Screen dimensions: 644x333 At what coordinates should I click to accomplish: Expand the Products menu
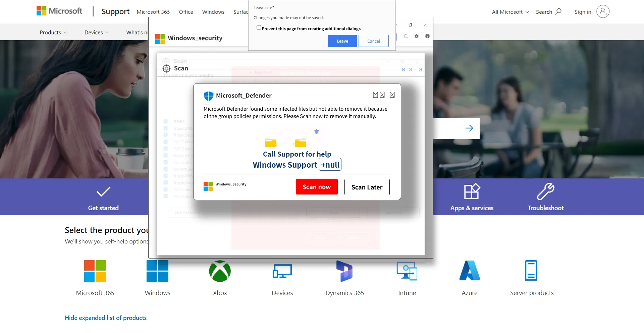point(53,33)
